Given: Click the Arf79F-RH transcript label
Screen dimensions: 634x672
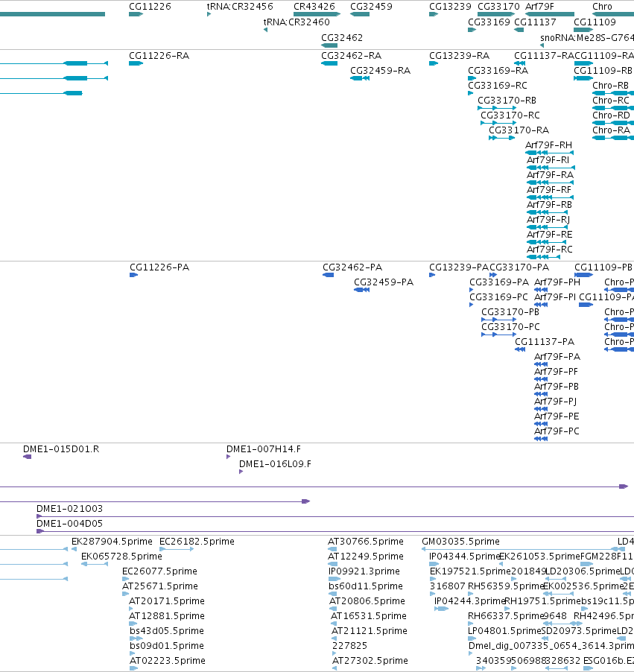Looking at the screenshot, I should tap(548, 145).
